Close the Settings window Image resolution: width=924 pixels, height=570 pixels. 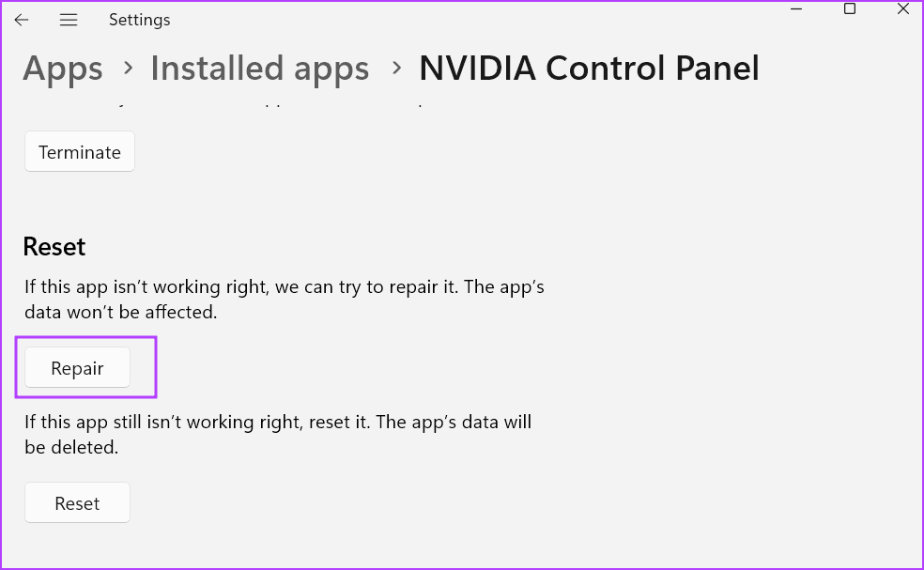pyautogui.click(x=902, y=8)
